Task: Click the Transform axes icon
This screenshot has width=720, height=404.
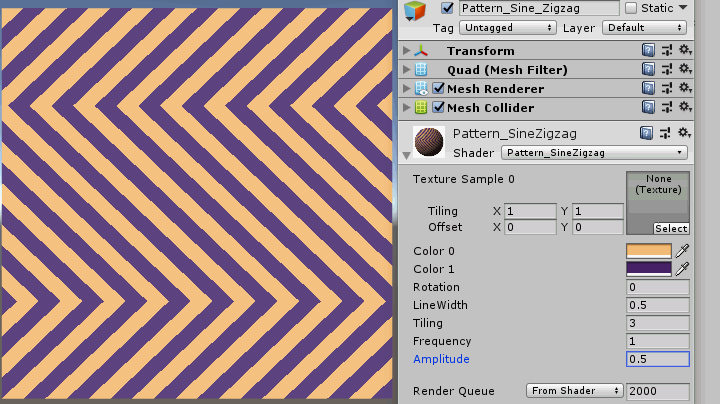Action: 421,50
